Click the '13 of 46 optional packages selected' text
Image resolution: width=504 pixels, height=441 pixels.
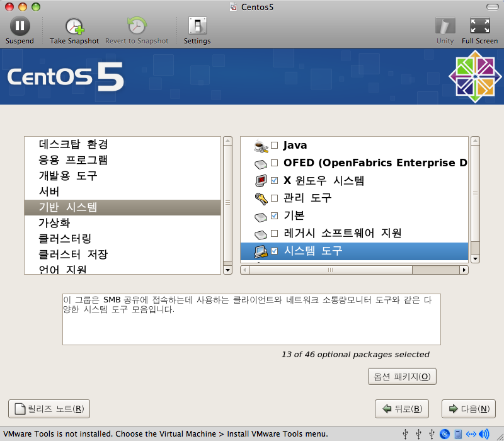355,354
